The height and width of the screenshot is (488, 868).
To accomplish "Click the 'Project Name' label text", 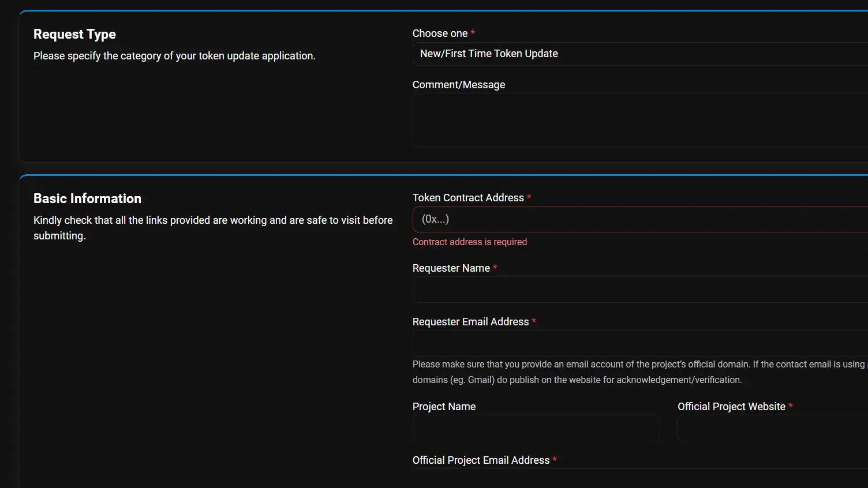I will pos(444,407).
